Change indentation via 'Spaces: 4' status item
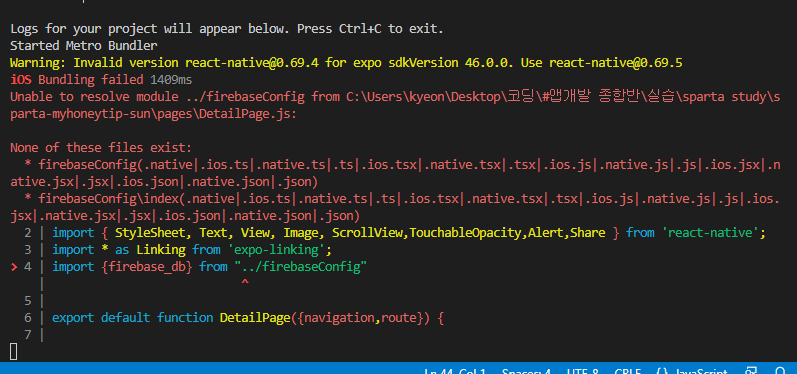Screen dimensions: 797x374 (x=527, y=371)
